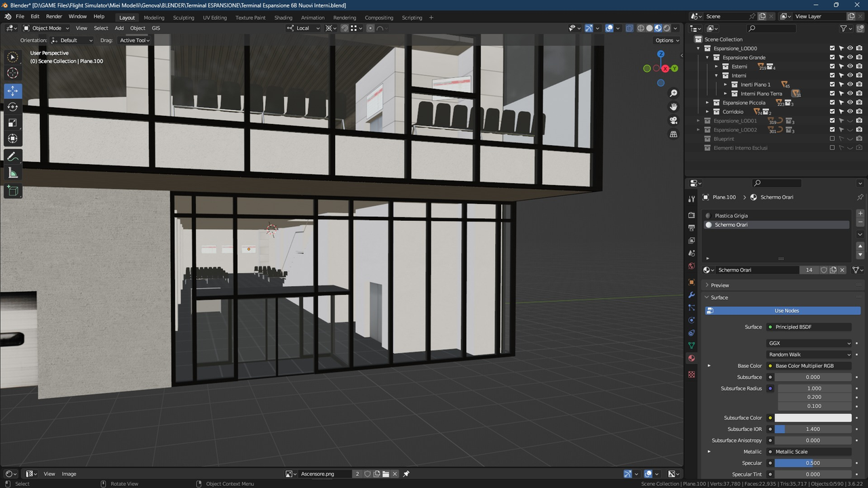Add a material slot with plus button
Image resolution: width=868 pixels, height=488 pixels.
click(861, 213)
